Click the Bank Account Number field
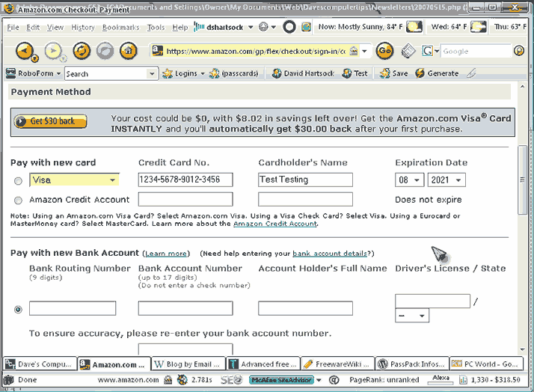Image resolution: width=534 pixels, height=392 pixels. tap(185, 308)
